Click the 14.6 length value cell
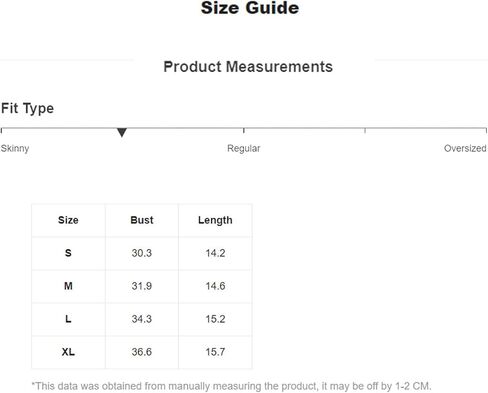Screen dimensions: 488x393 click(215, 286)
